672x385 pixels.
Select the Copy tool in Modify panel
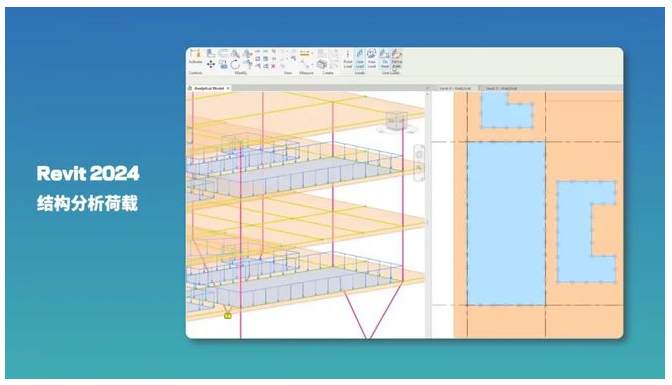(x=223, y=65)
